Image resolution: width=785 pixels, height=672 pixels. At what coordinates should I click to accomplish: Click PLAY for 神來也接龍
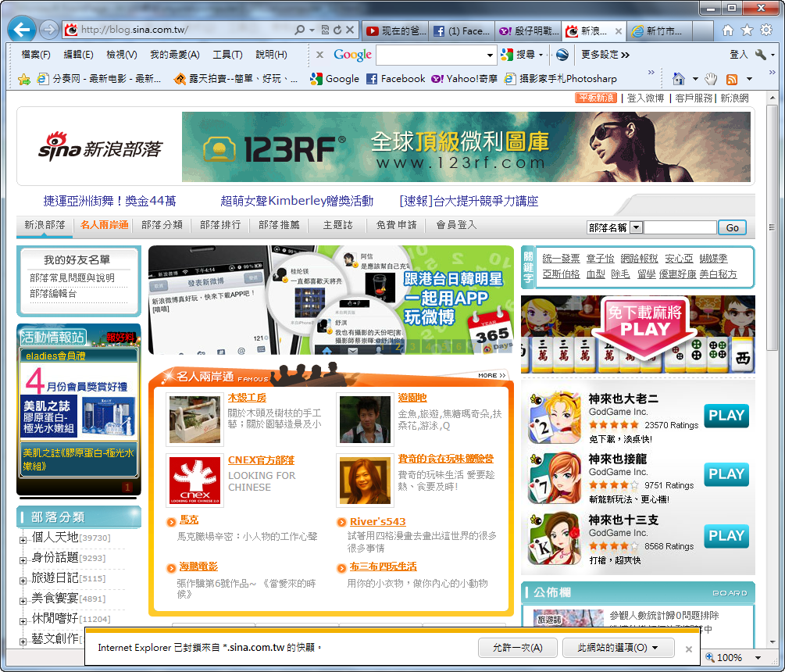point(726,475)
